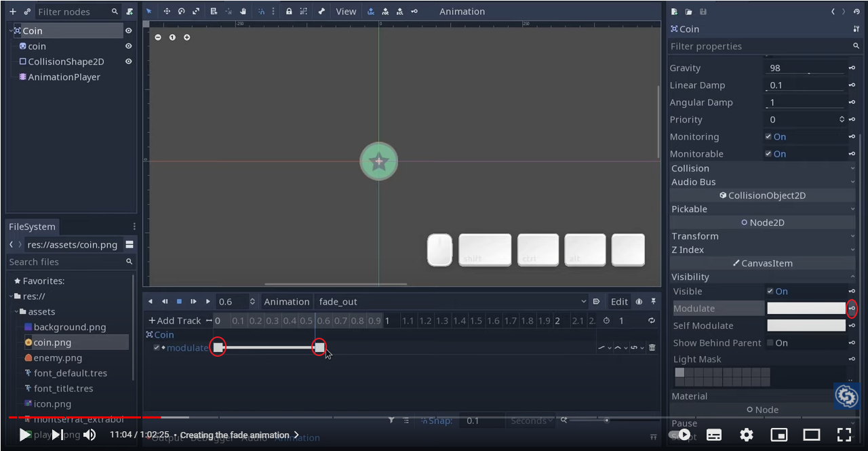Add a new node with plus icon

[13, 12]
